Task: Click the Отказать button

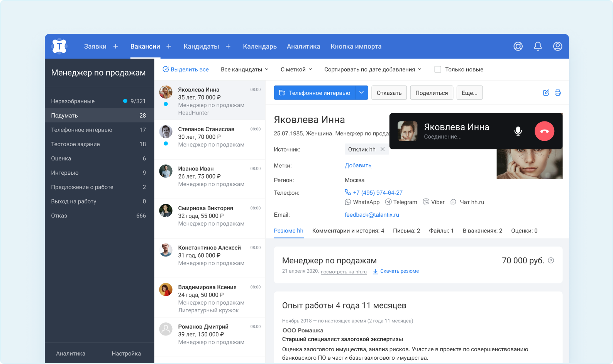Action: tap(389, 93)
